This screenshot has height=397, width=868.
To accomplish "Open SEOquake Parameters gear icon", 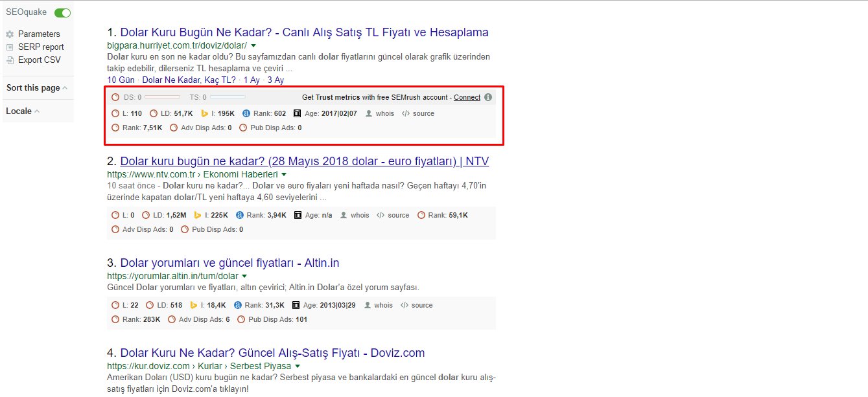I will pyautogui.click(x=10, y=34).
